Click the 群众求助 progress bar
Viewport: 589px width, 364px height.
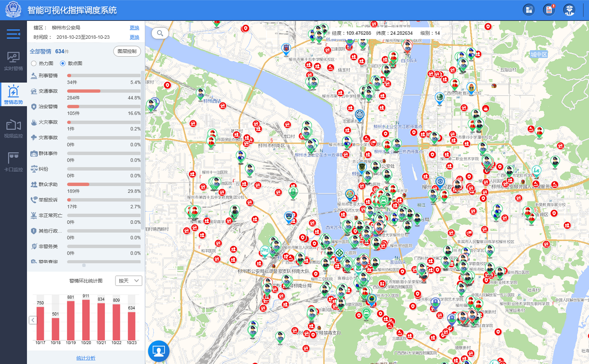pyautogui.click(x=104, y=184)
